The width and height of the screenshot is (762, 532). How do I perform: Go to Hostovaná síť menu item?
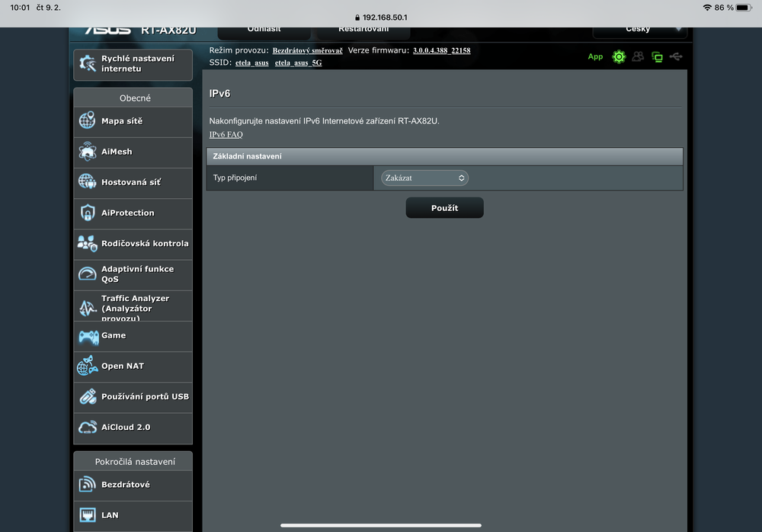coord(131,183)
